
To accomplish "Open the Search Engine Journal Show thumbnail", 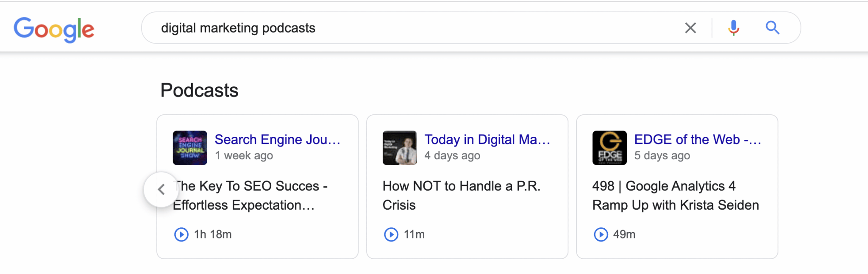I will [190, 148].
